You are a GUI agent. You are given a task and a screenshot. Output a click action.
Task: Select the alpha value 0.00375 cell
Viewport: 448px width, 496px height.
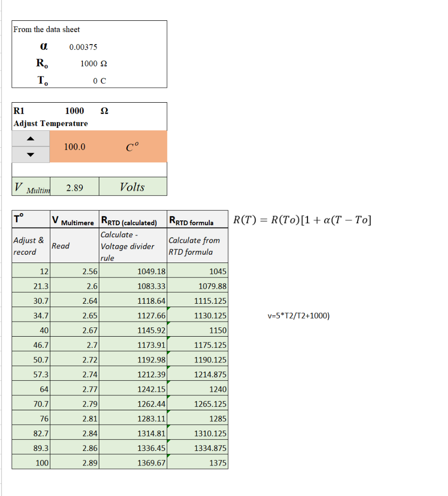coord(86,47)
